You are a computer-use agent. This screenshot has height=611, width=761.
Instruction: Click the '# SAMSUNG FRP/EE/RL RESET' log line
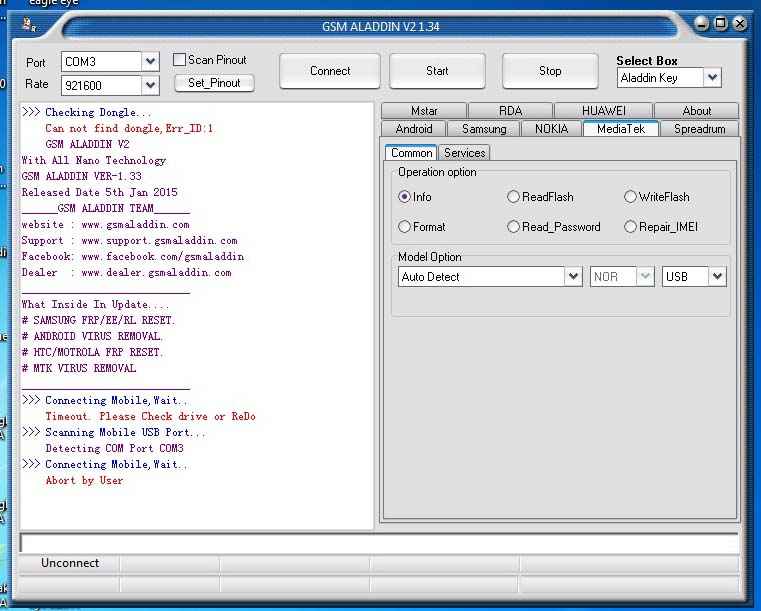(x=99, y=320)
